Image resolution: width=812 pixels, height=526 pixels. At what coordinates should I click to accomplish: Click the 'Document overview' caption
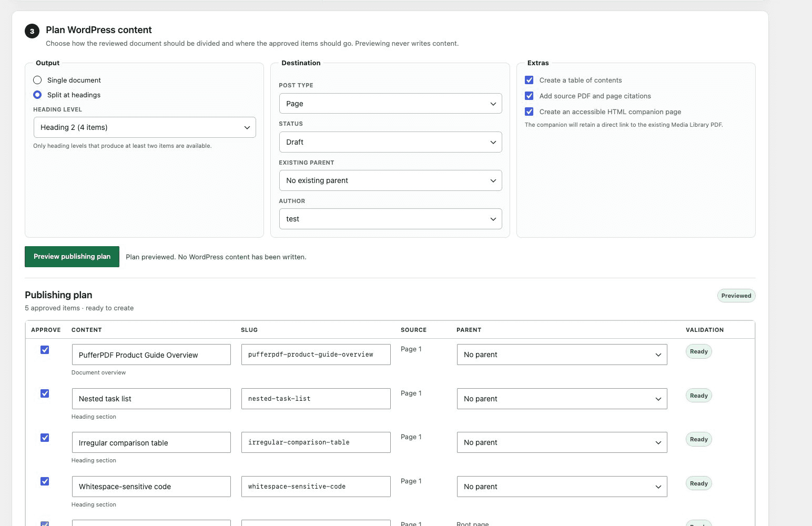(98, 372)
